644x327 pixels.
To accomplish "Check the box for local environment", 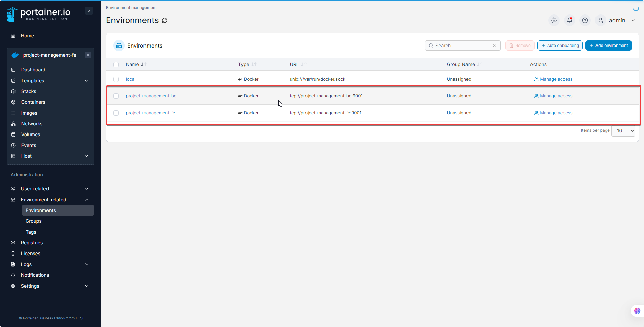I will [116, 79].
